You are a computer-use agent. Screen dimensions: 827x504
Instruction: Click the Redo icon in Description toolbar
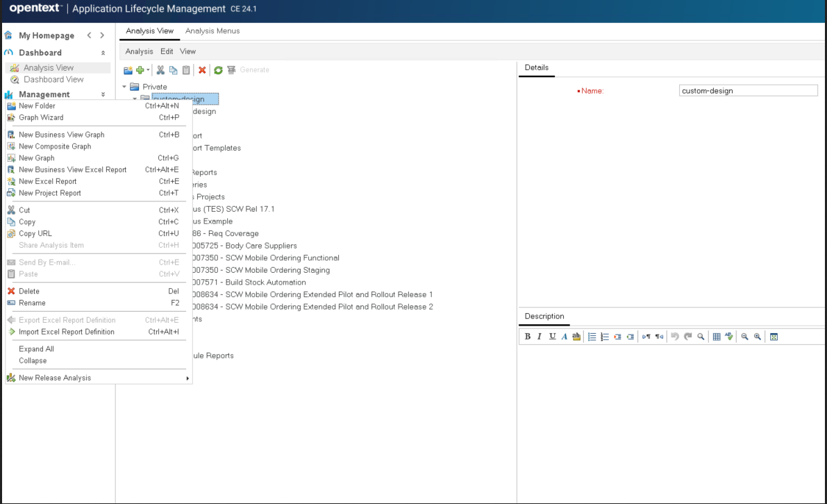(687, 337)
